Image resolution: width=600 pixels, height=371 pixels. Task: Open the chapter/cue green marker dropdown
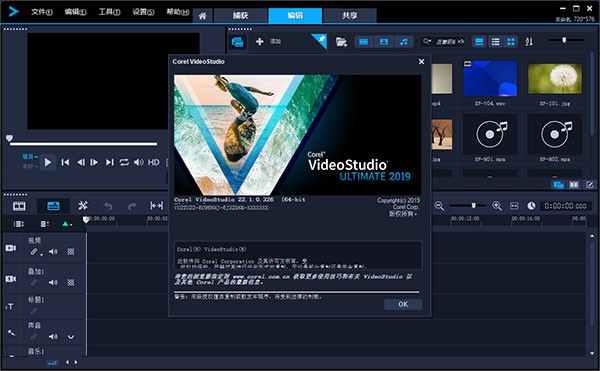[67, 224]
